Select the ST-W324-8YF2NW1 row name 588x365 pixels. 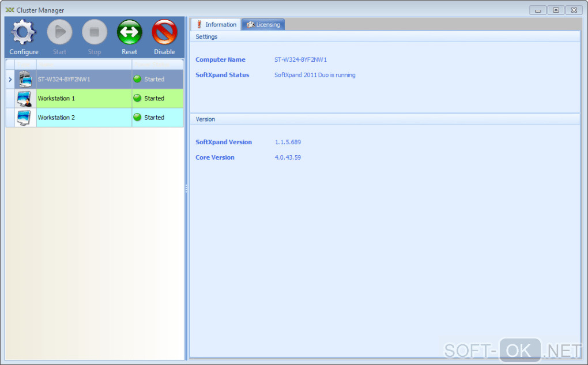tap(64, 79)
